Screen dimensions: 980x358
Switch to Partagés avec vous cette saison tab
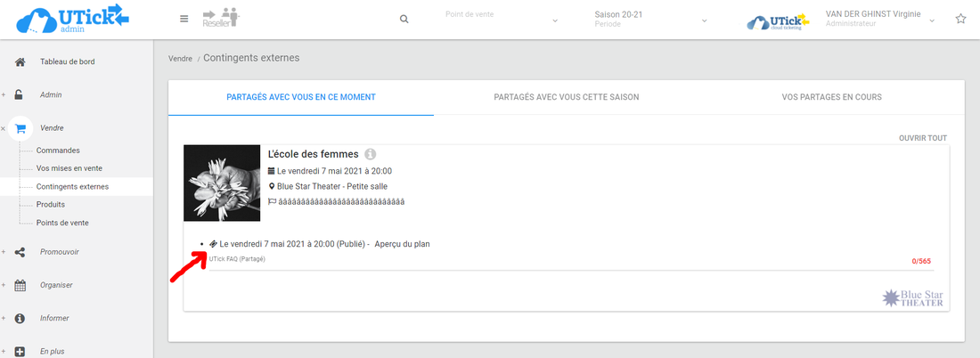tap(566, 97)
